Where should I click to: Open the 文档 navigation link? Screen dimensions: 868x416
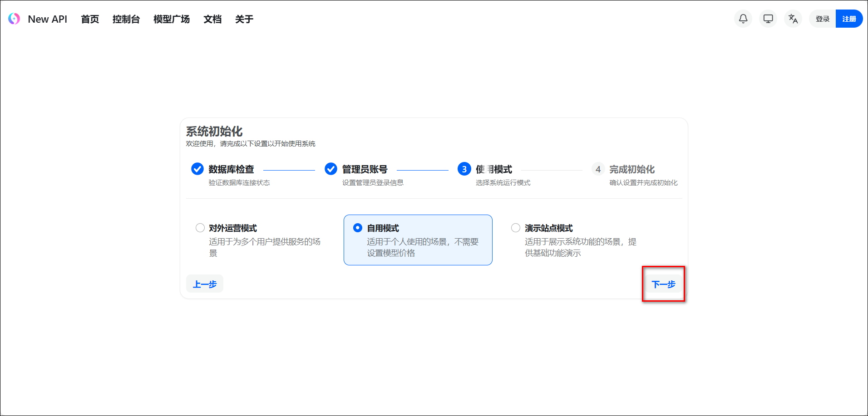pos(212,19)
